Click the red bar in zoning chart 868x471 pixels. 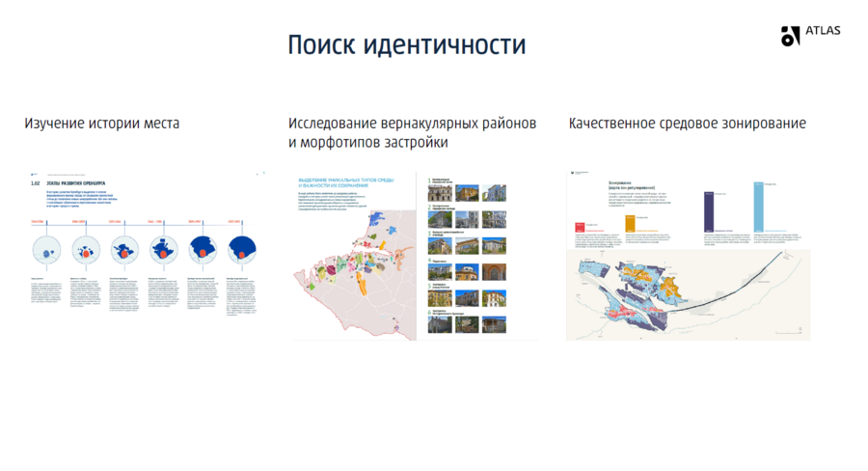pos(580,227)
